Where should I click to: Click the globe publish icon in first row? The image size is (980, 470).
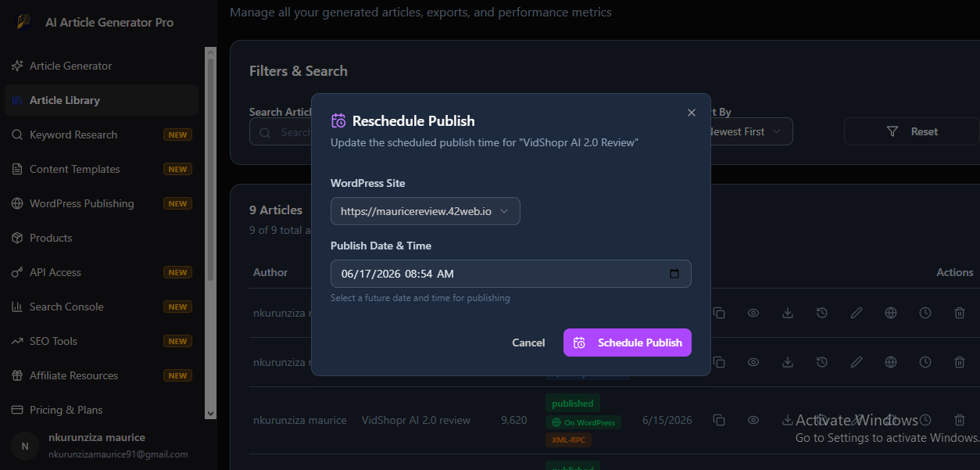[891, 313]
